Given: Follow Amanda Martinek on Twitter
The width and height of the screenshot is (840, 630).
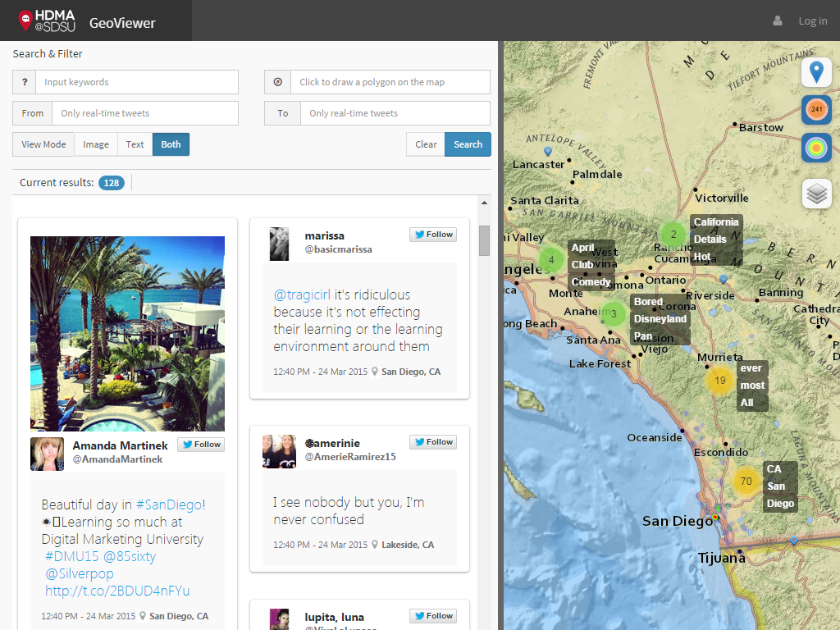Looking at the screenshot, I should [x=201, y=444].
